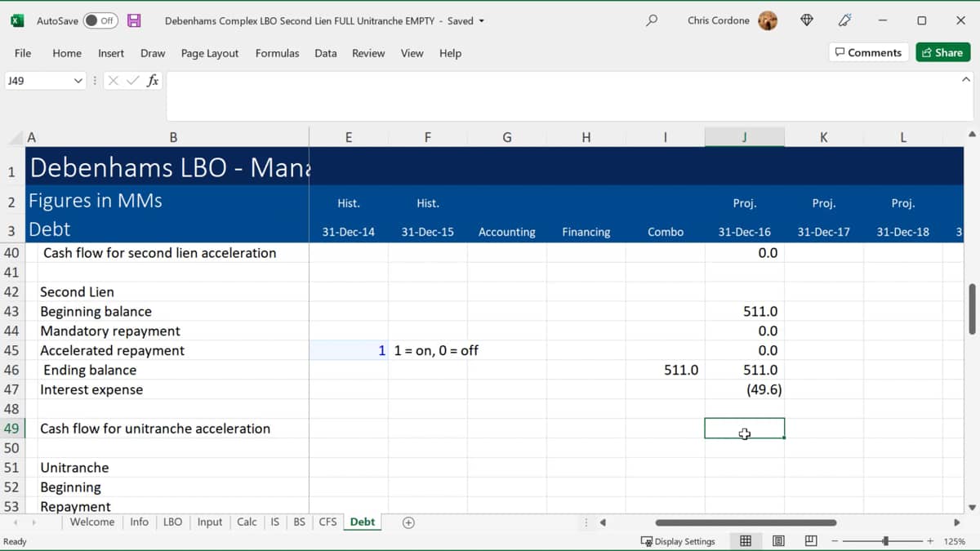Switch to the BS sheet tab
The width and height of the screenshot is (980, 551).
click(300, 522)
